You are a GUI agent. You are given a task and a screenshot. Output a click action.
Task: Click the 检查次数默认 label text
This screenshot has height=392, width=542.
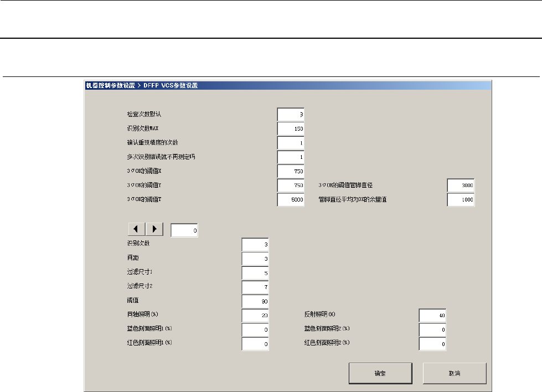144,114
